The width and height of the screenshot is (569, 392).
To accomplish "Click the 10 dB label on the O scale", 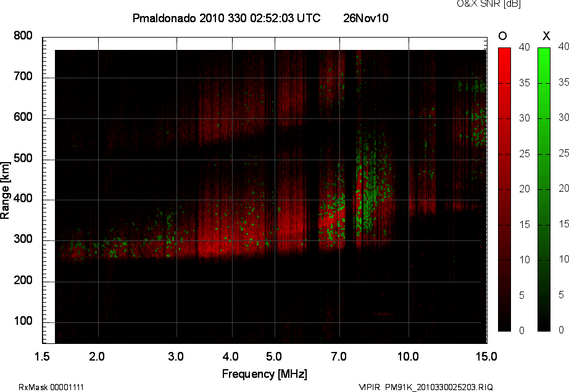I will tap(525, 259).
